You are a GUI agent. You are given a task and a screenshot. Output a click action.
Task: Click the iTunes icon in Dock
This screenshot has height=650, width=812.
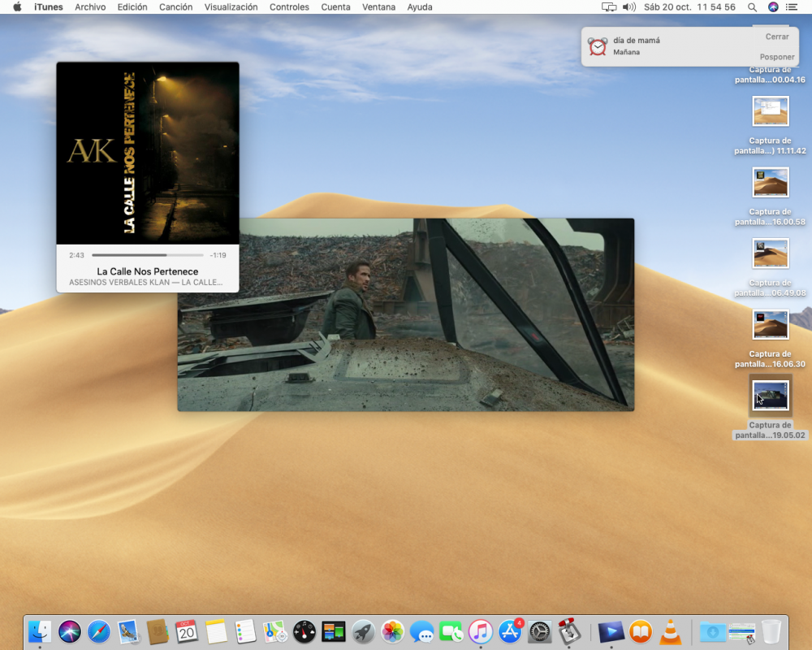tap(481, 632)
